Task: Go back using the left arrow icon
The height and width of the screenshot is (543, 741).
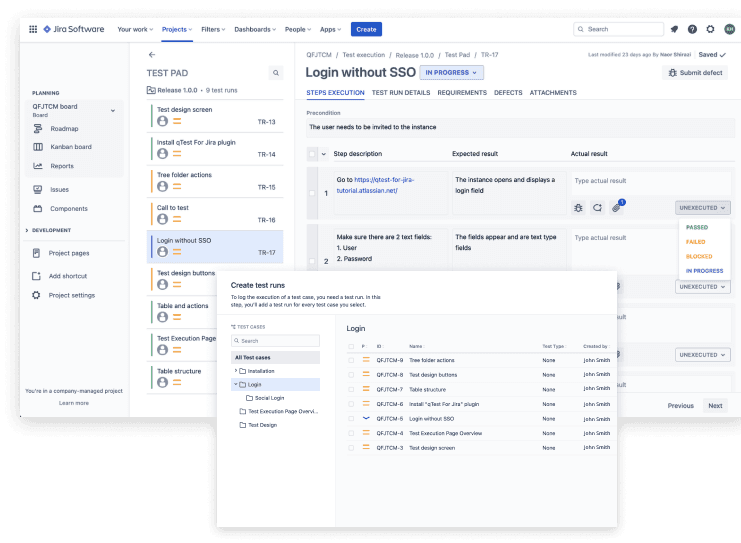Action: click(152, 55)
